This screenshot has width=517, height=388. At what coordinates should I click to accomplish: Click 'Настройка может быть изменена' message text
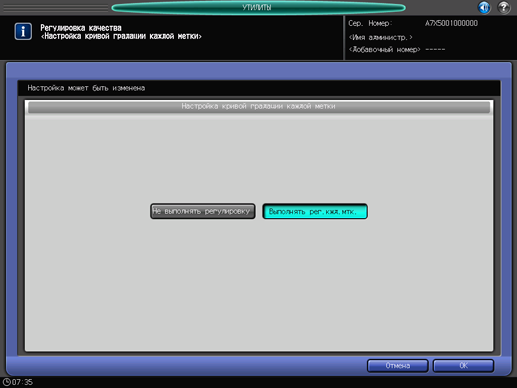point(86,88)
